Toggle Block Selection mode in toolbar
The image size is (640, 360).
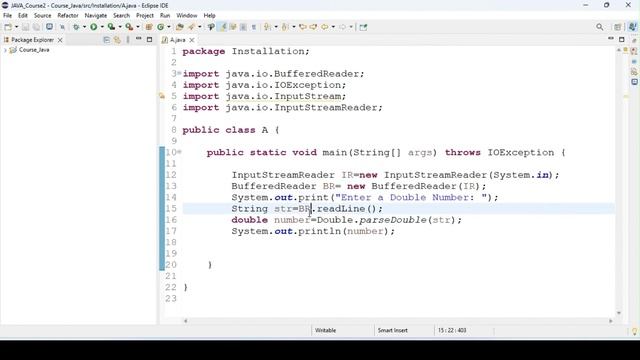click(243, 27)
